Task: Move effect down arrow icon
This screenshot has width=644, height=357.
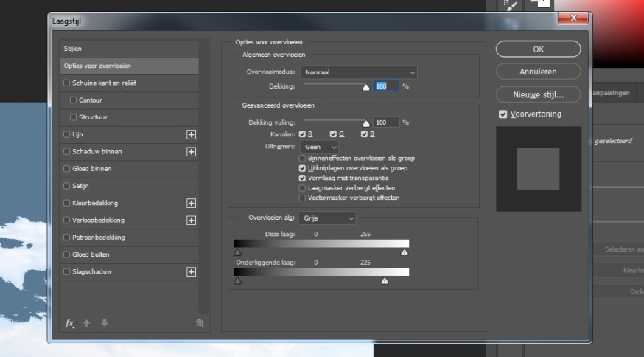Action: [x=105, y=323]
